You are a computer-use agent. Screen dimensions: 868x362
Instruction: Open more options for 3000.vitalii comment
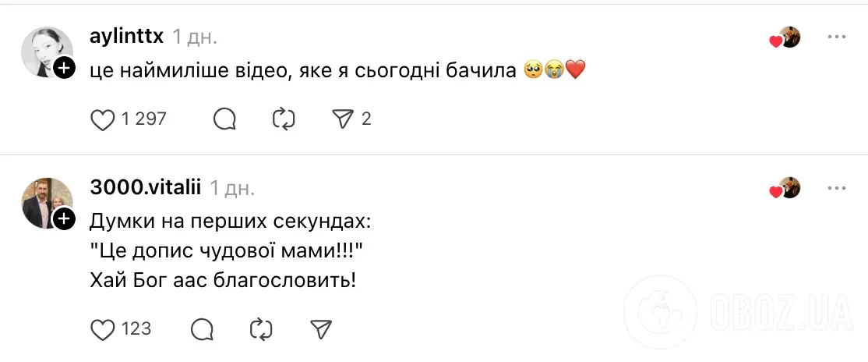point(837,188)
